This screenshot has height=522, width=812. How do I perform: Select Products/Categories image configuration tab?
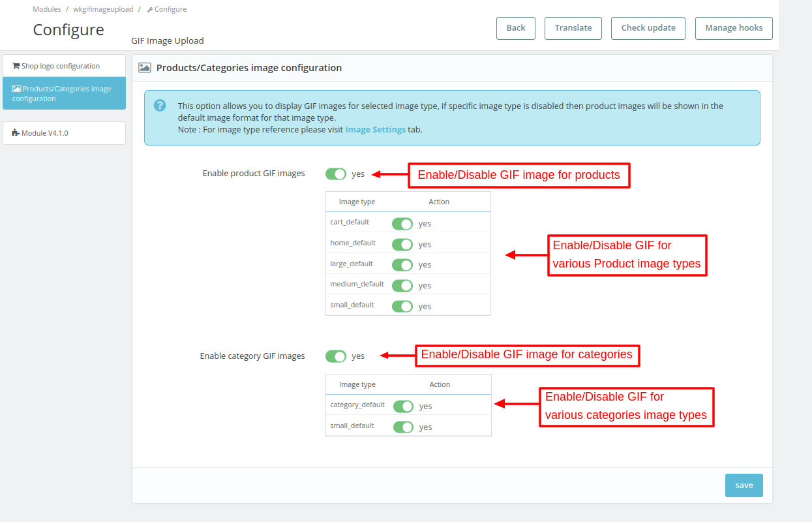click(64, 93)
